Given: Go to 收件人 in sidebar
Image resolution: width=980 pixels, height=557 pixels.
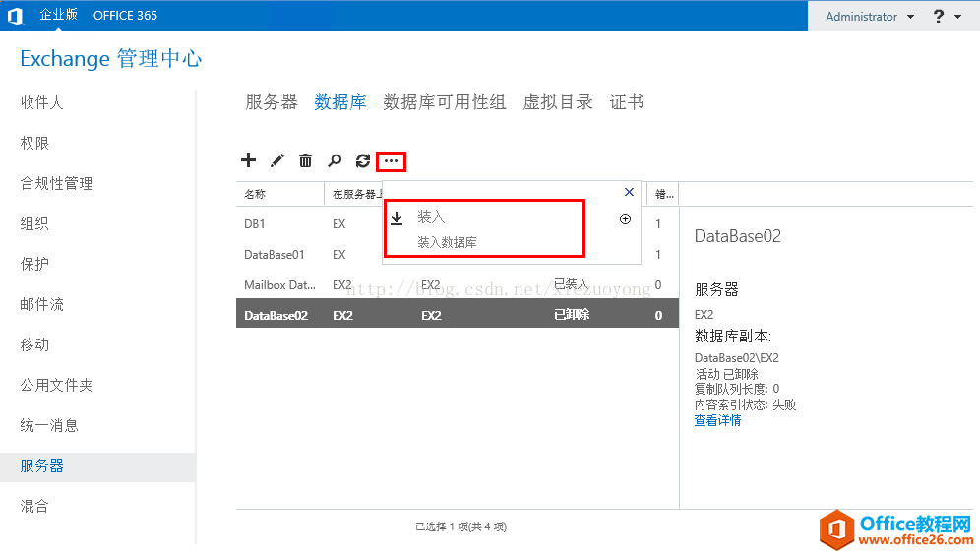Looking at the screenshot, I should pos(42,102).
